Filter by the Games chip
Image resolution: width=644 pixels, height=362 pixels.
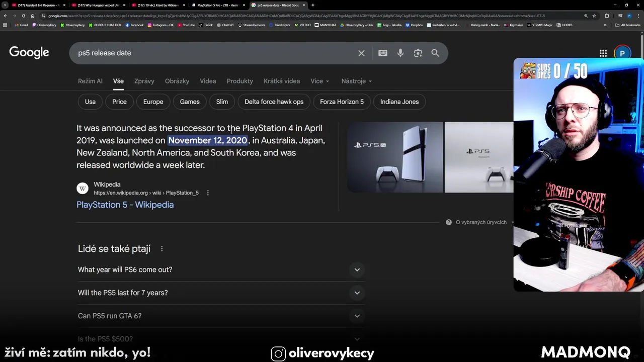tap(190, 102)
